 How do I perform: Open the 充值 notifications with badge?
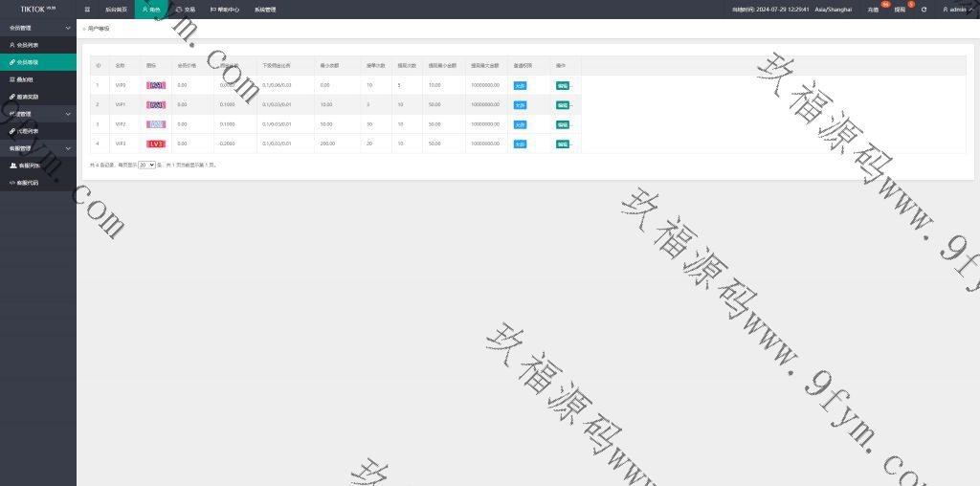coord(873,9)
